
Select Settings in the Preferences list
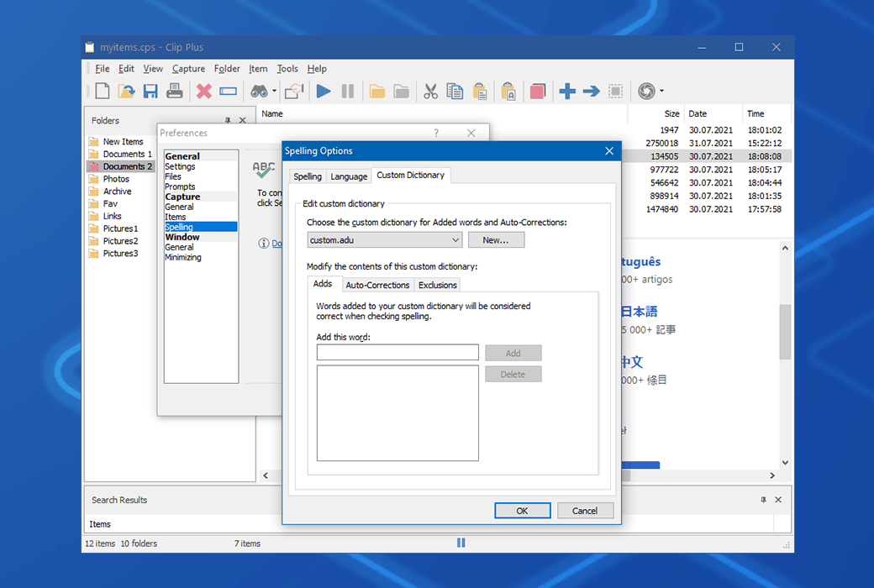pos(180,166)
